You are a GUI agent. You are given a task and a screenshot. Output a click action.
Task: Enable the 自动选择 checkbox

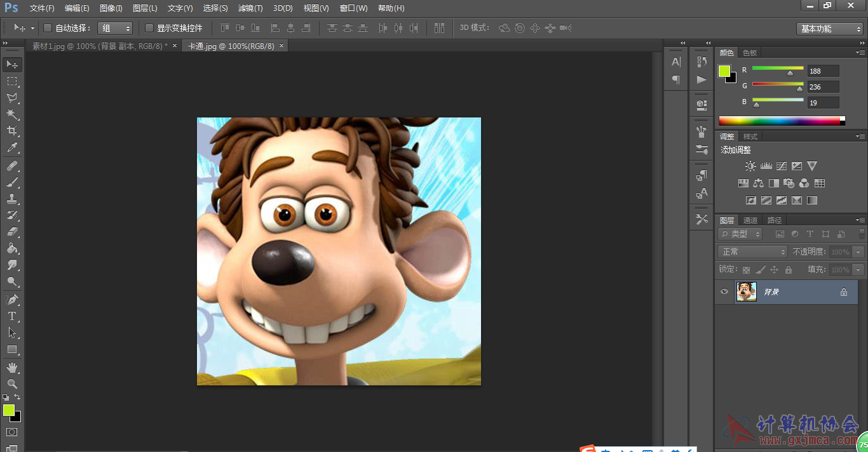click(48, 28)
